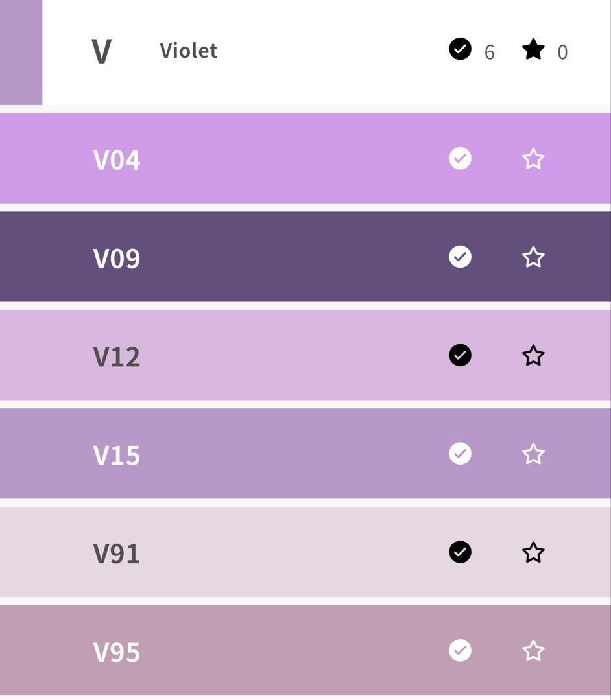
Task: Star the V09 marker color
Action: coord(533,257)
